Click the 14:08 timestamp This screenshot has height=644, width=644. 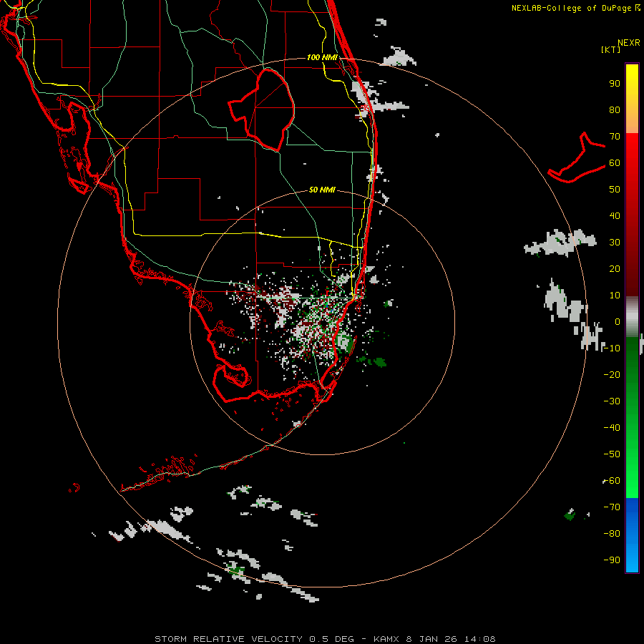coord(479,639)
